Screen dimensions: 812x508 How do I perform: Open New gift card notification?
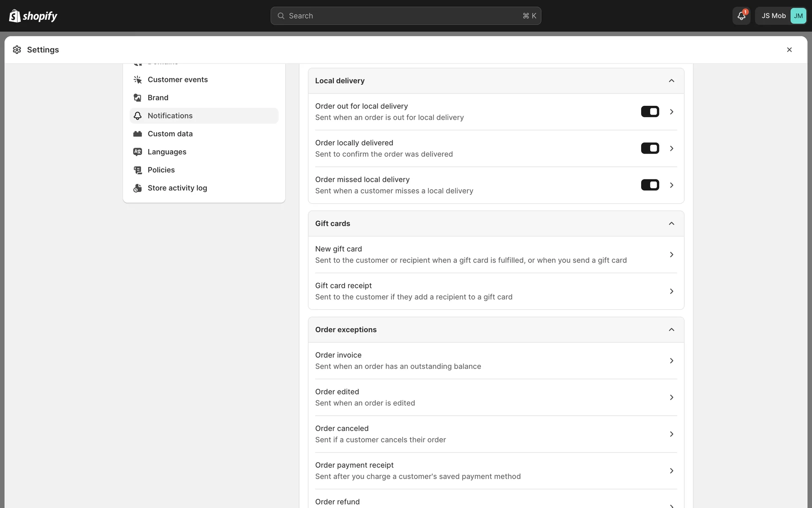tap(495, 254)
